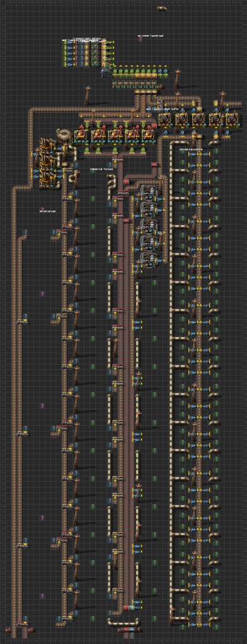Click the lone power pole above the long top-left belt

[x=88, y=96]
